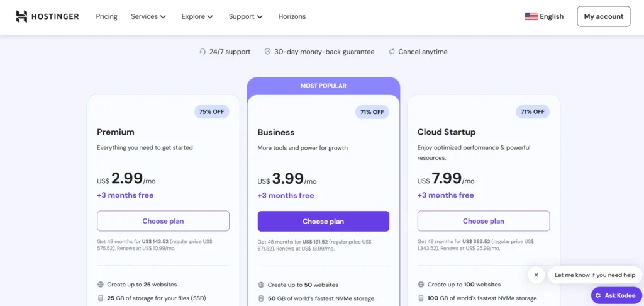The height and width of the screenshot is (306, 644).
Task: Open the Horizons menu item
Action: (x=292, y=16)
